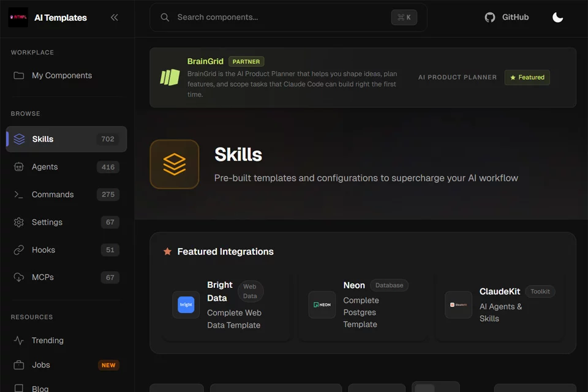The image size is (588, 392).
Task: Click the AI PRODUCT PLANNER label
Action: pos(458,77)
